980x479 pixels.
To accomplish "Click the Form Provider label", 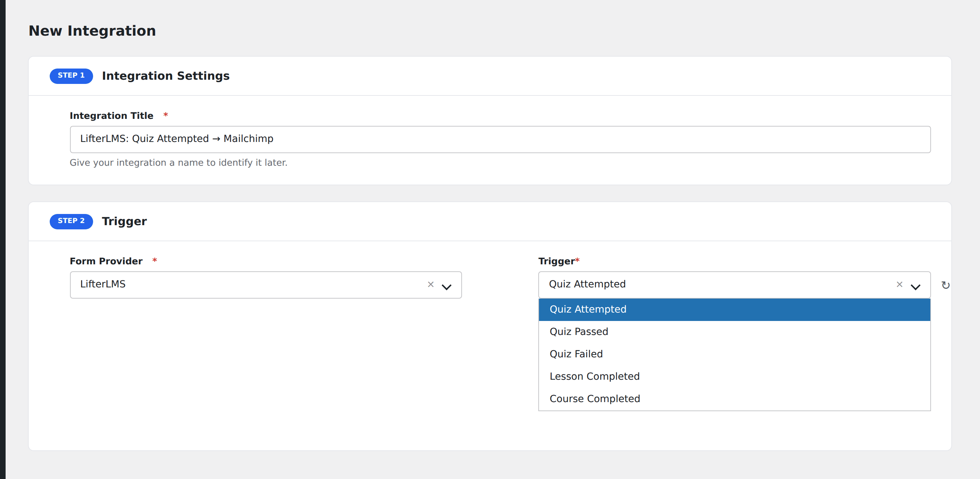I will (106, 261).
